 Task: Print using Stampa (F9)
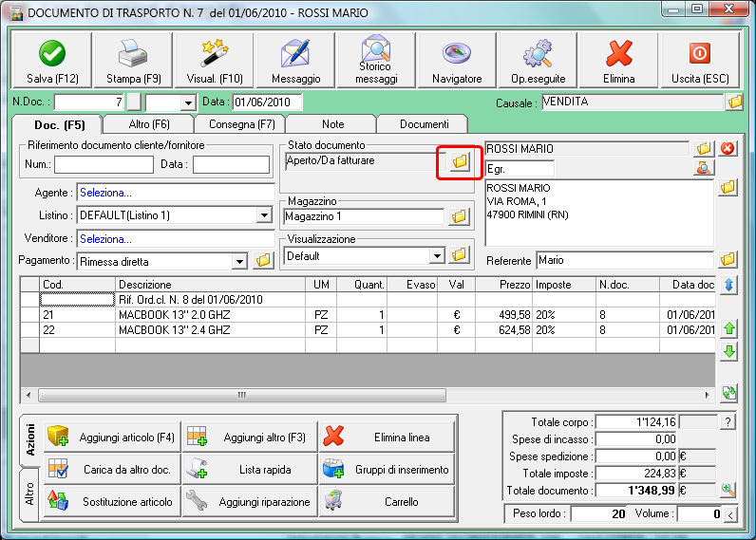click(134, 61)
